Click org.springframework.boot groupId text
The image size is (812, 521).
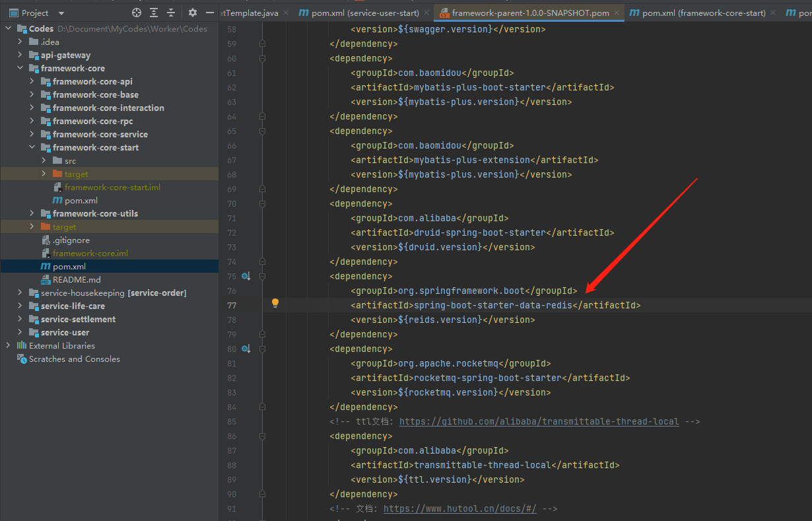pos(461,291)
